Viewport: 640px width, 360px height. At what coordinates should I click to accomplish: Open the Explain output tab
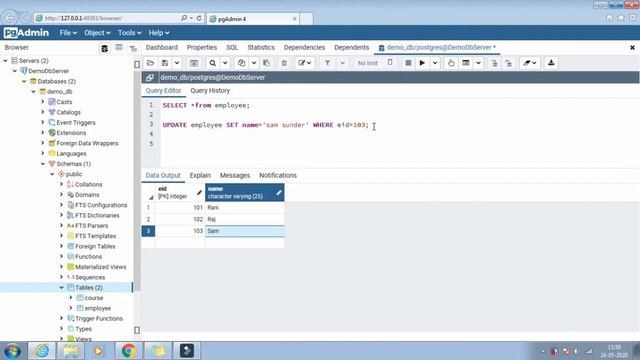pyautogui.click(x=200, y=176)
